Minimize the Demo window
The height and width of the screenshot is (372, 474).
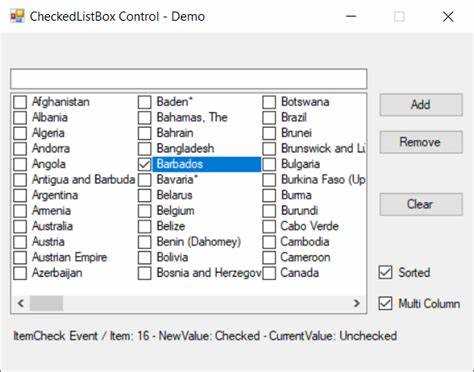pyautogui.click(x=351, y=16)
